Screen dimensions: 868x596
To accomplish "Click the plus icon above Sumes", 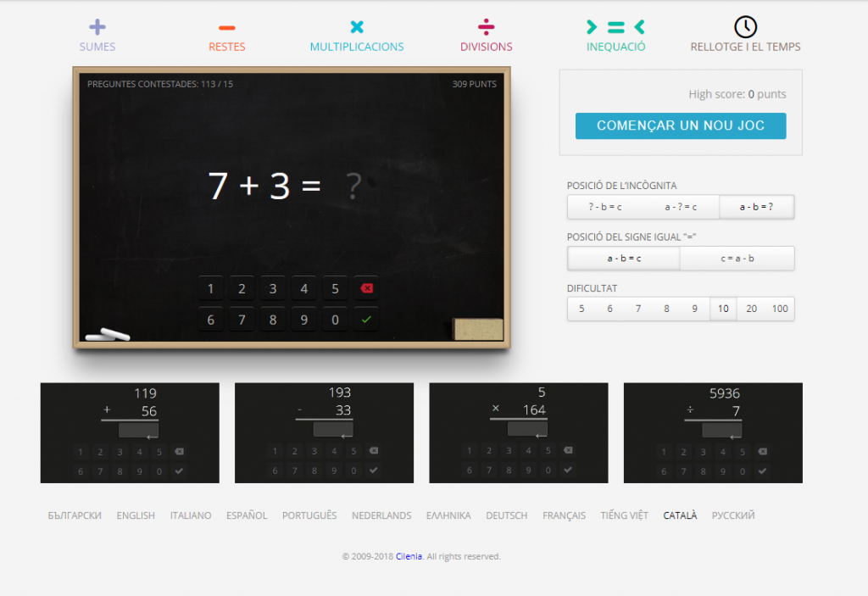I will click(97, 27).
